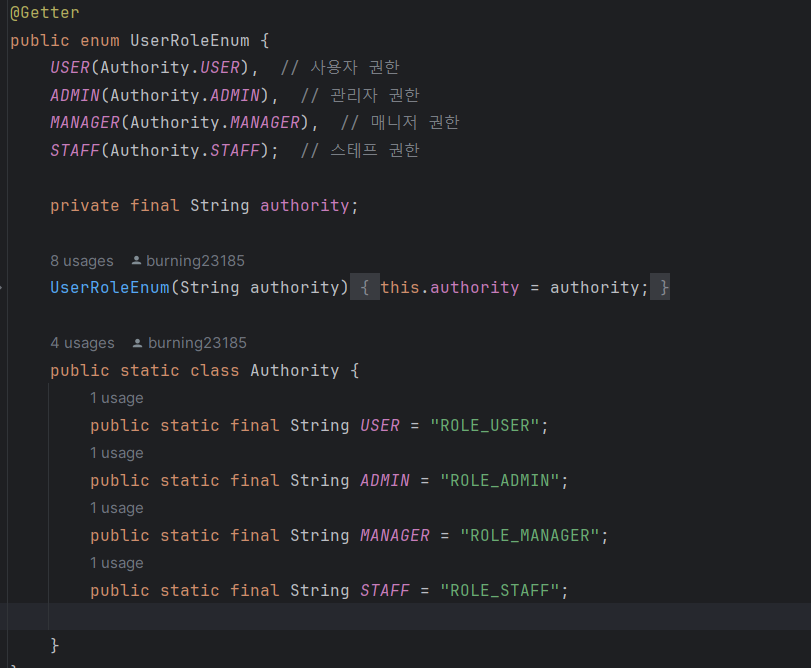Click the '1 usage' hint above STAFF constant
The width and height of the screenshot is (811, 668).
click(x=117, y=563)
